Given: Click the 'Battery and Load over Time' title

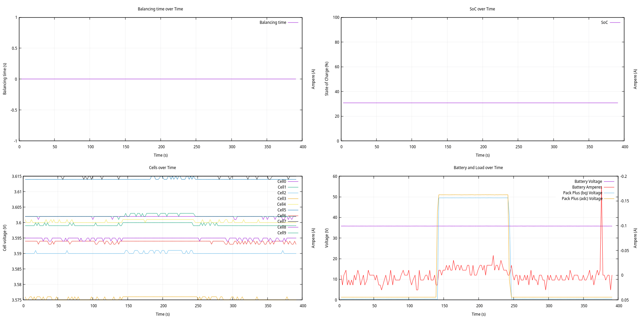Looking at the screenshot, I should tap(478, 168).
